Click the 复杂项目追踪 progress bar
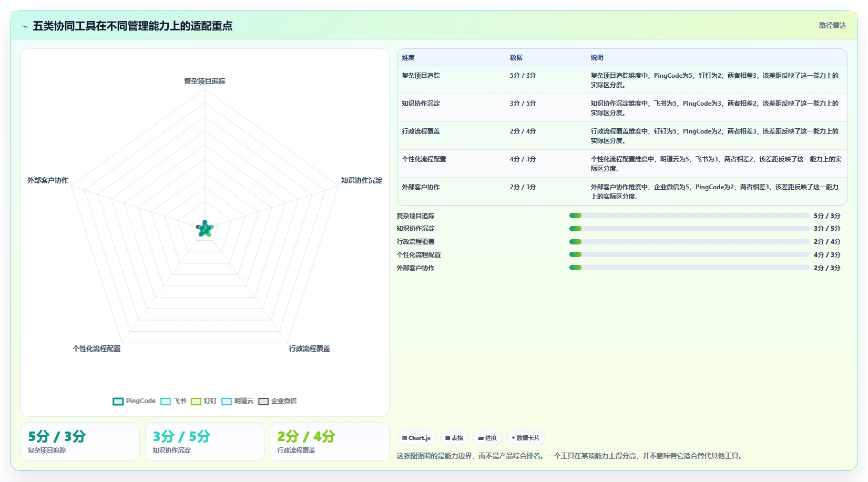Viewport: 868px width, 482px height. click(689, 216)
